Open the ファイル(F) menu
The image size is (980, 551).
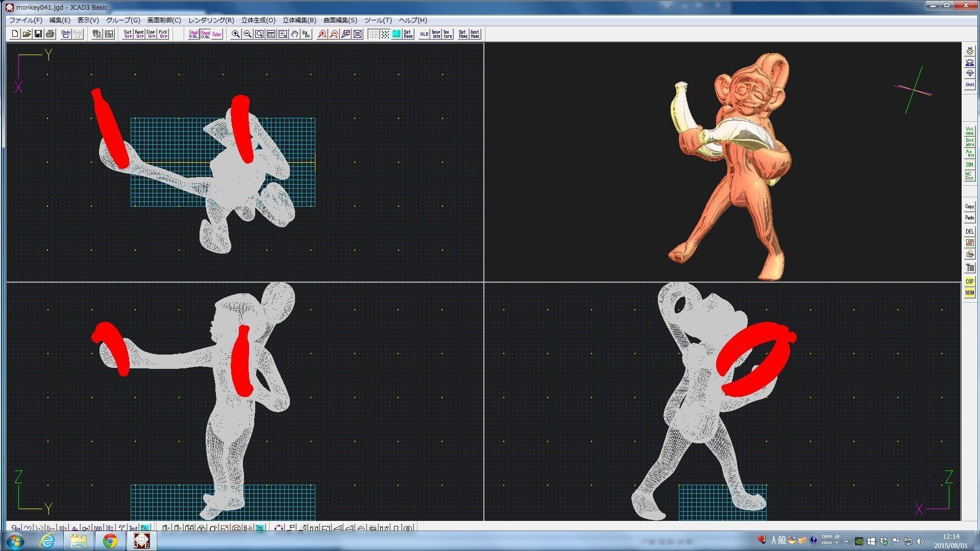tap(26, 20)
